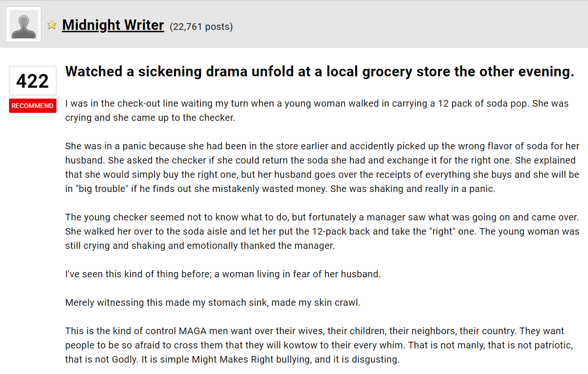This screenshot has height=374, width=588.
Task: Click the word 'MAGA' in the last paragraph
Action: 193,331
